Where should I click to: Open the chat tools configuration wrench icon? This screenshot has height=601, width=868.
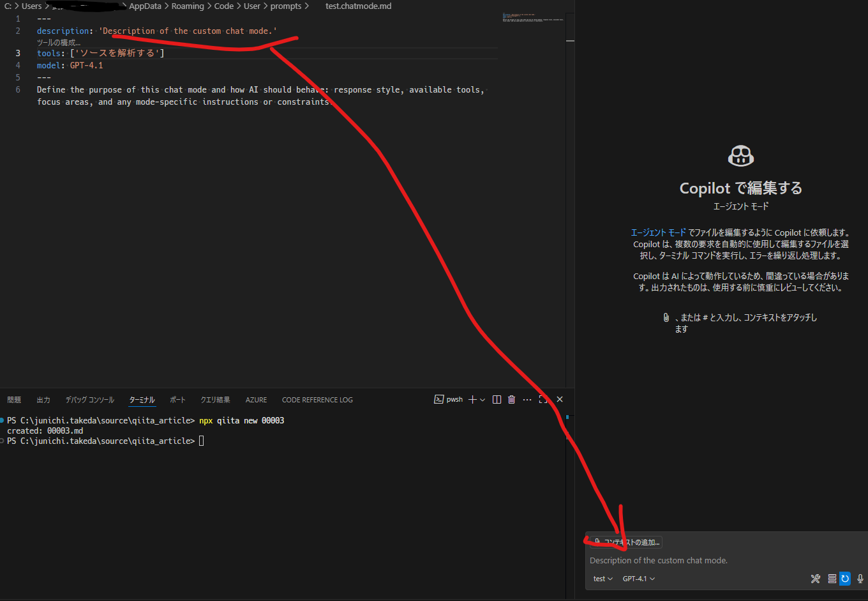(x=815, y=579)
